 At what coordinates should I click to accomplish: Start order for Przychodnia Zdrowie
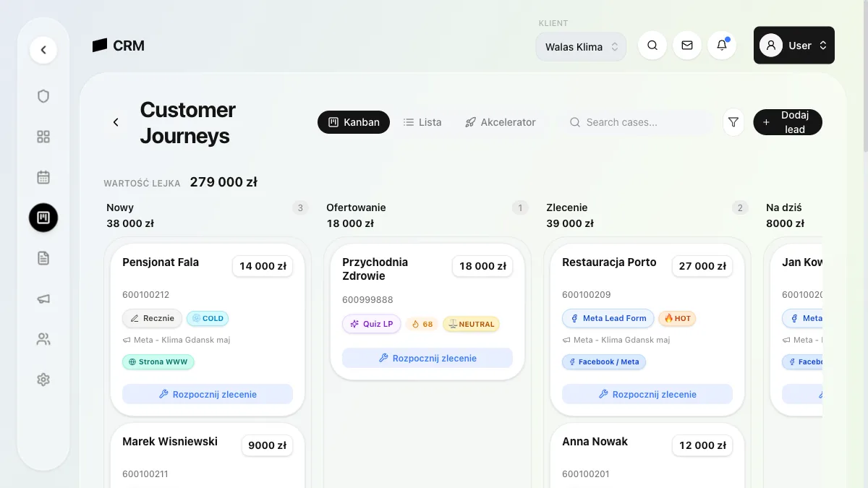(427, 358)
